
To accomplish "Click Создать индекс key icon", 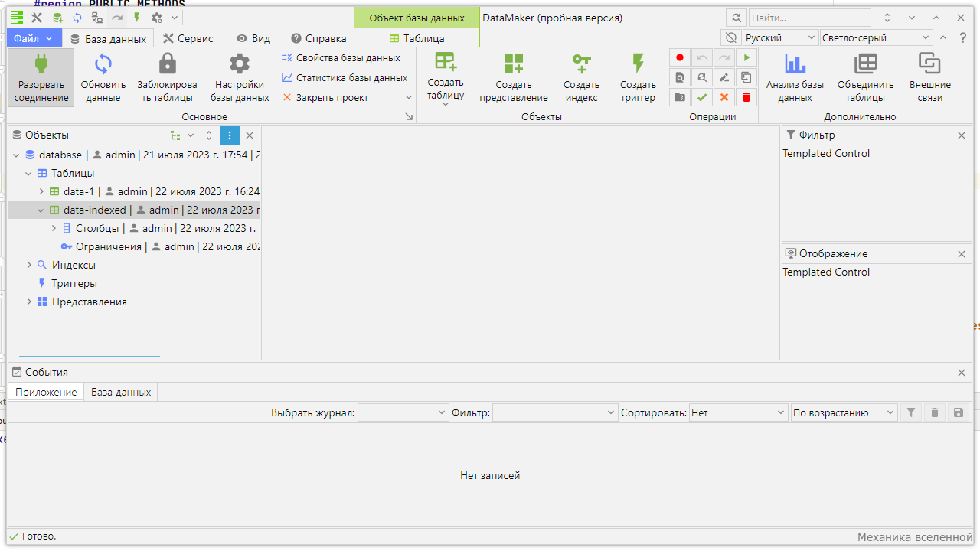I will (582, 64).
